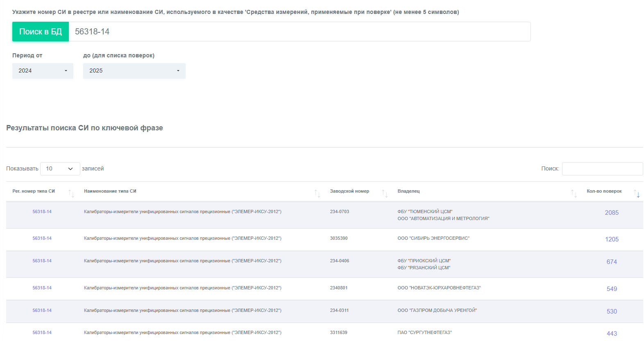Click owner 'ООО "АВТОМАТИЗАЦИЯ И МЕТРОЛОГИЯ"'
This screenshot has width=644, height=341.
[x=443, y=219]
